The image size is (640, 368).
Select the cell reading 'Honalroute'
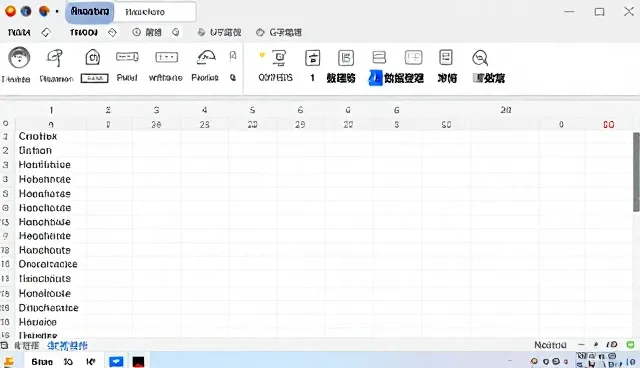point(51,294)
